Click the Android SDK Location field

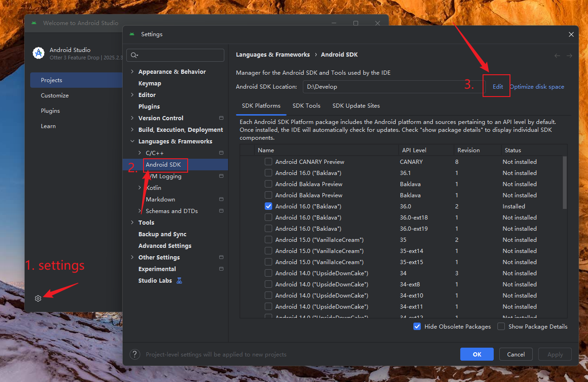click(394, 87)
